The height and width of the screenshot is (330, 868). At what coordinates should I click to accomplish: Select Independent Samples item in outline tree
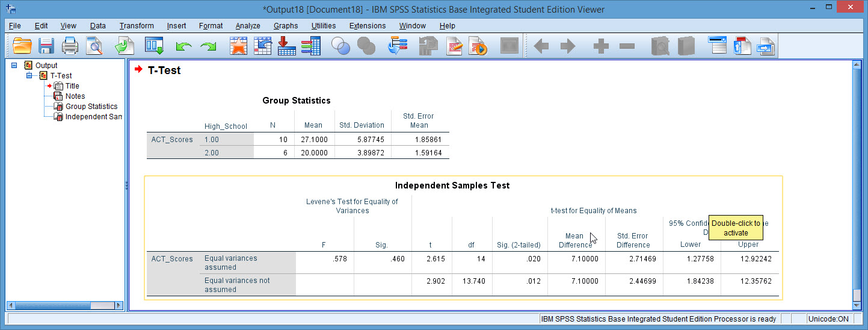click(93, 116)
